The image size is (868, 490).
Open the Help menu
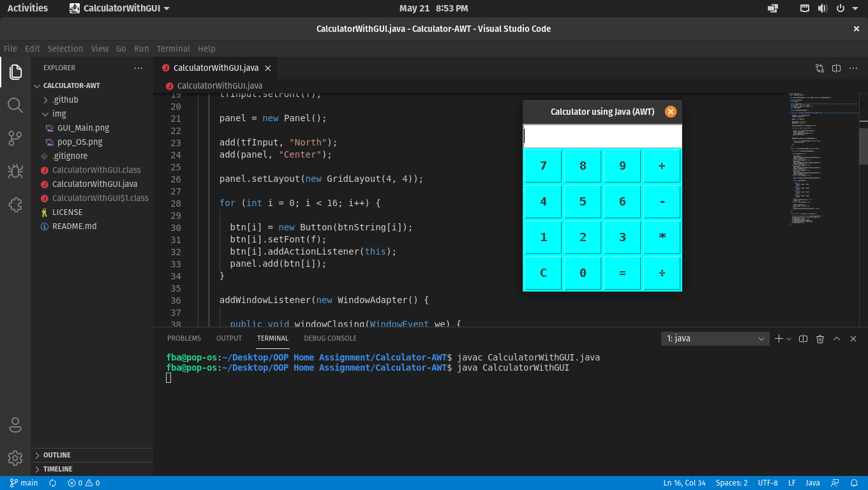coord(207,48)
